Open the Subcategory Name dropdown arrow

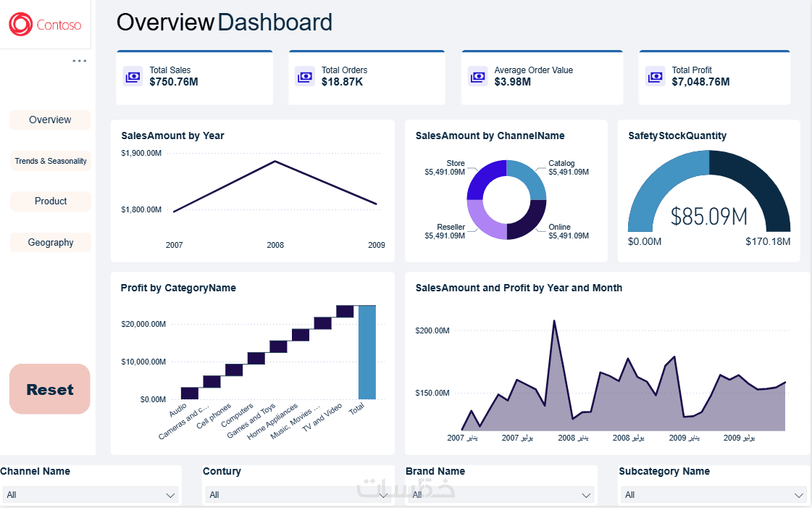[x=798, y=495]
